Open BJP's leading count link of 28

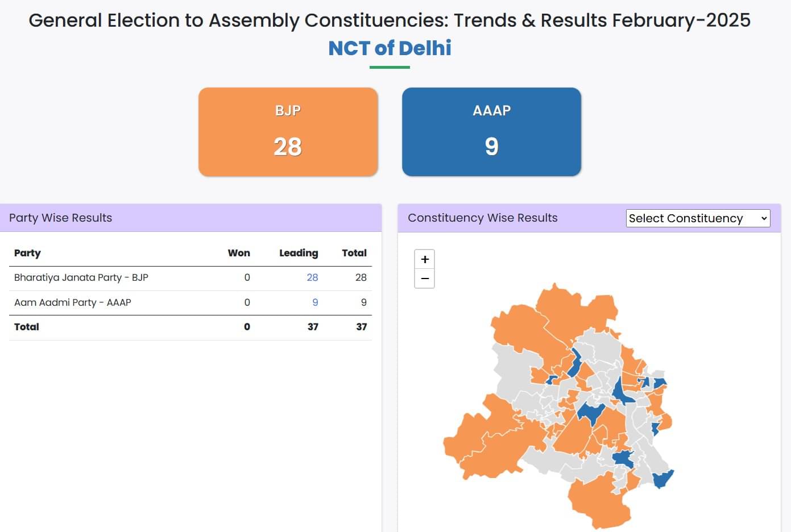pyautogui.click(x=312, y=277)
